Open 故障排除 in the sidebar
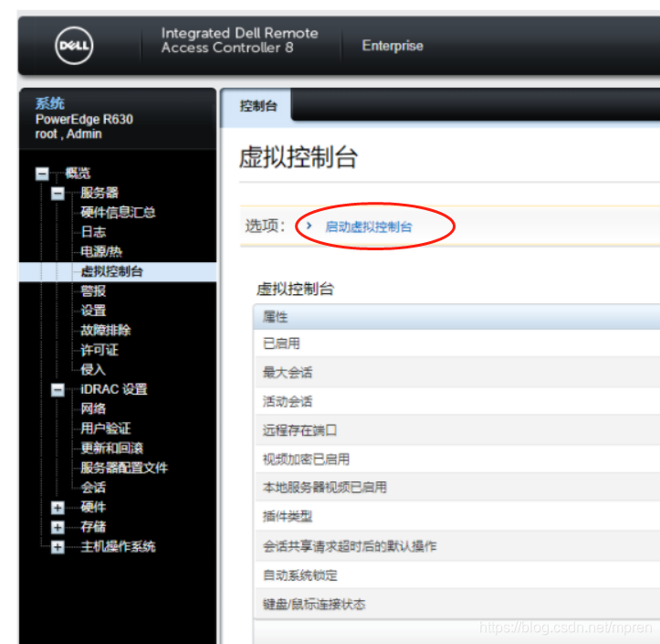Image resolution: width=660 pixels, height=644 pixels. point(105,330)
